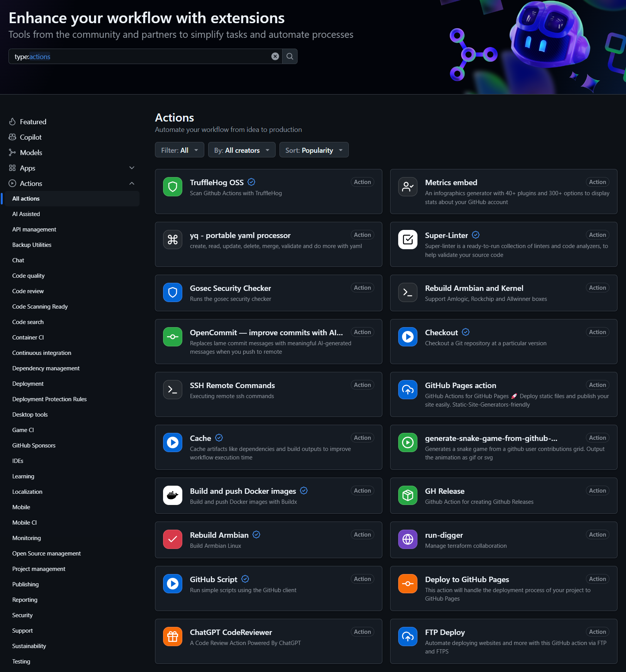The height and width of the screenshot is (672, 626).
Task: Open the TruffleHog OSS green shield icon
Action: (173, 187)
